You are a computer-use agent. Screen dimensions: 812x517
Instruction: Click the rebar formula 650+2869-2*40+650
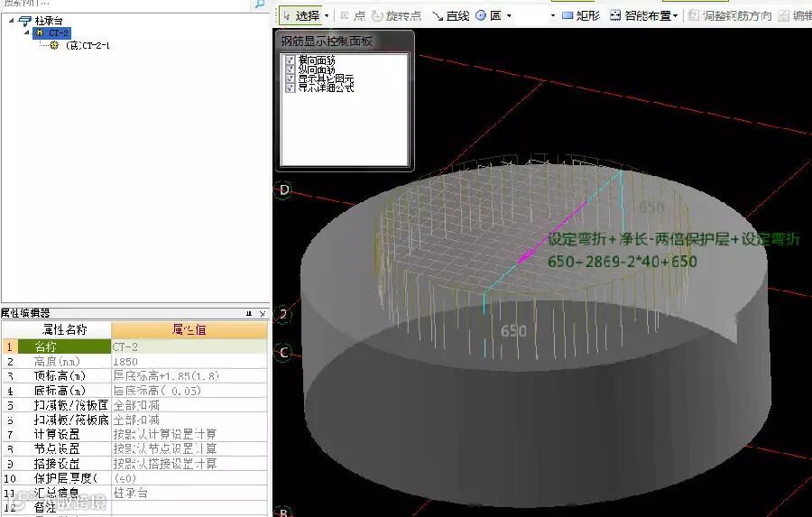pyautogui.click(x=622, y=262)
